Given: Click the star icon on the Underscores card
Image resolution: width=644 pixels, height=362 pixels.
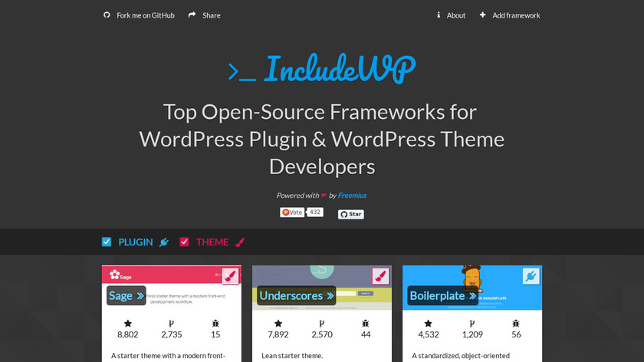Looking at the screenshot, I should click(x=278, y=324).
